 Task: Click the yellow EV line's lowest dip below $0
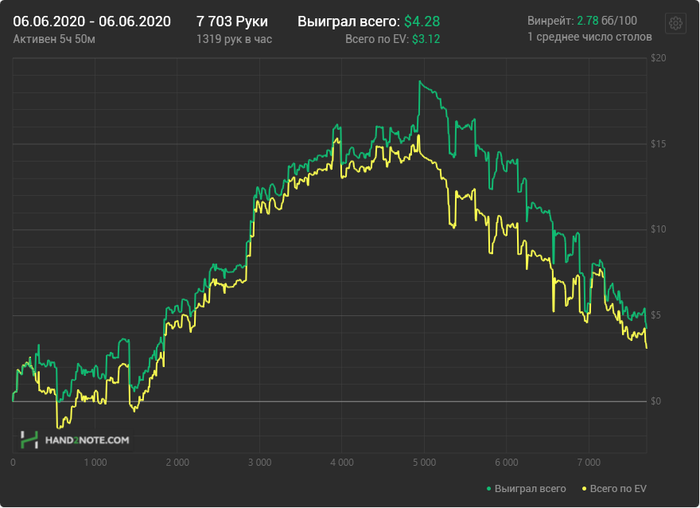click(x=58, y=427)
